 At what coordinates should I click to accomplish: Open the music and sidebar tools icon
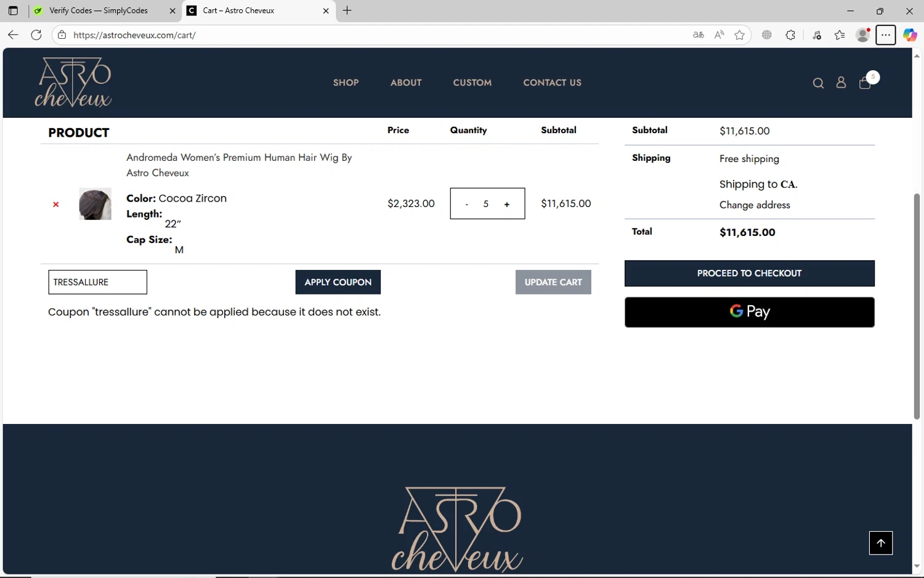[817, 35]
